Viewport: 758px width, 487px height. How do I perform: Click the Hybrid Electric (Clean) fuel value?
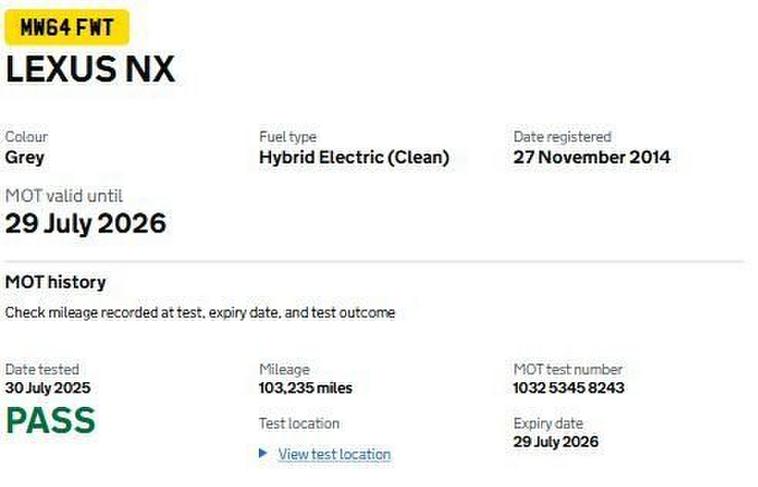[x=354, y=157]
